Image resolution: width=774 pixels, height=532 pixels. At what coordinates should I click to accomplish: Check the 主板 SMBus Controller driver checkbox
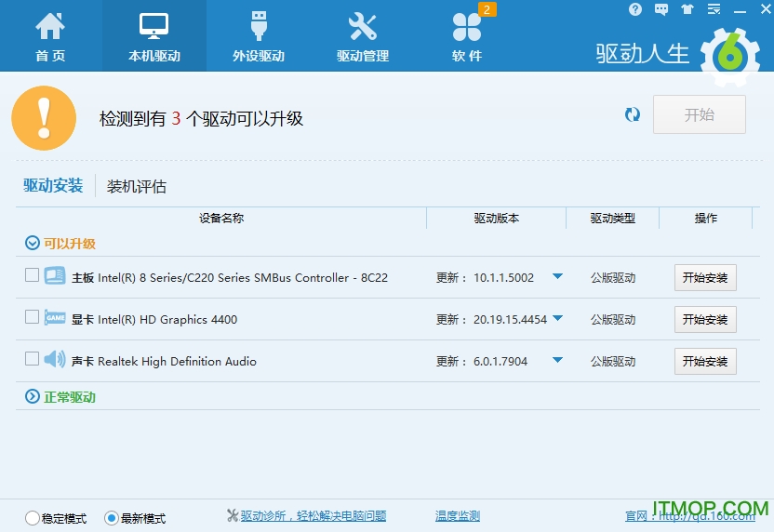tap(33, 275)
